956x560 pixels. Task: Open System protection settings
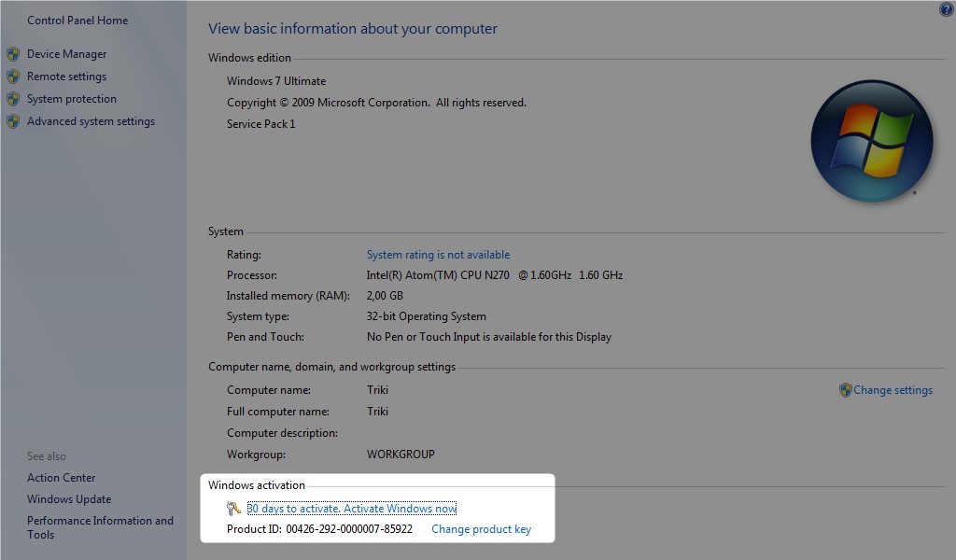[72, 99]
